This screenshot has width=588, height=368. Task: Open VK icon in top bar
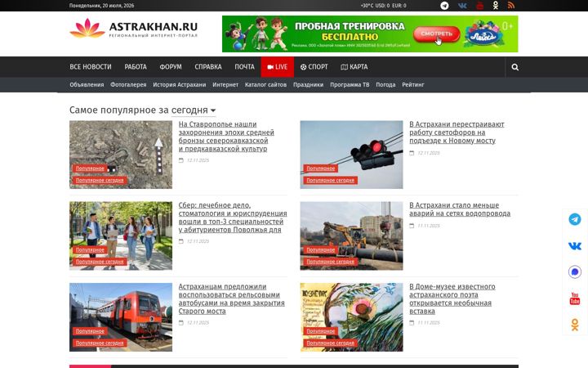tap(462, 6)
